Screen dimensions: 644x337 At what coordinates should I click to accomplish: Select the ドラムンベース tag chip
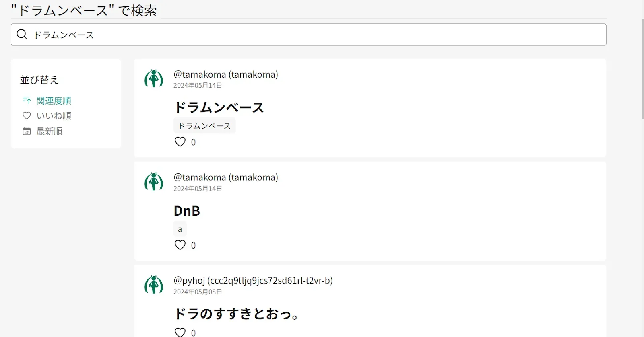204,126
